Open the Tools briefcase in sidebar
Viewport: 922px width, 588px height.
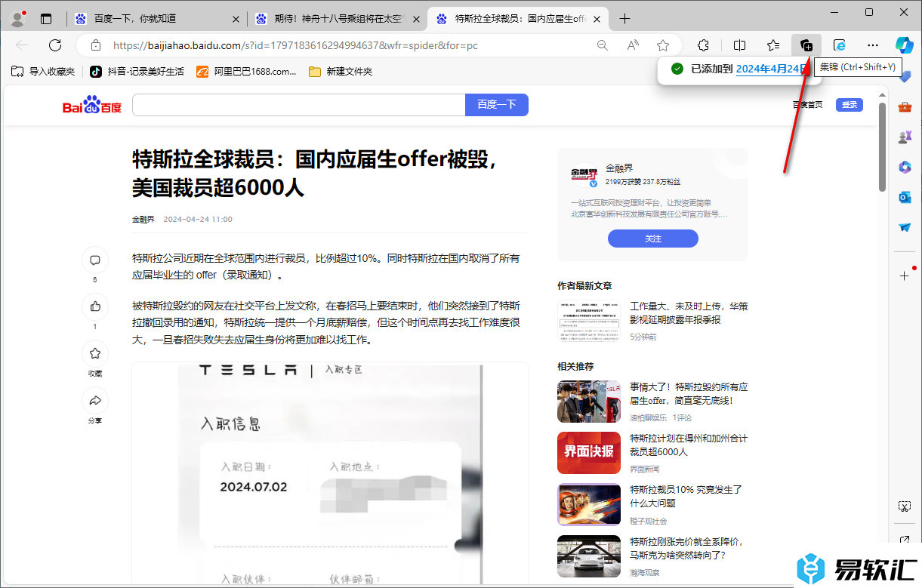point(905,107)
